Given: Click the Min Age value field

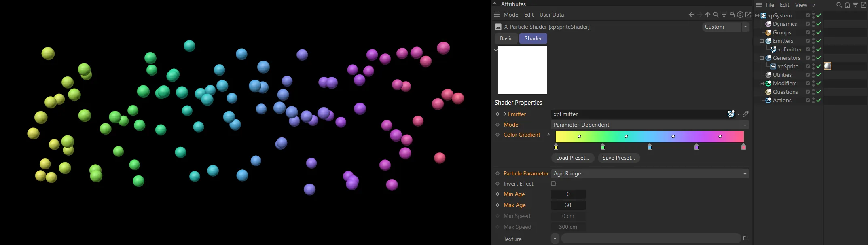Looking at the screenshot, I should click(x=568, y=194).
